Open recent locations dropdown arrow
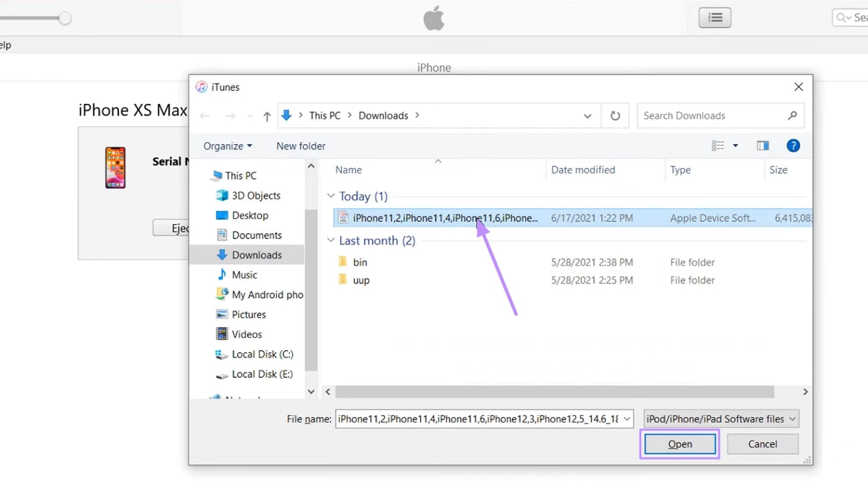 tap(250, 116)
